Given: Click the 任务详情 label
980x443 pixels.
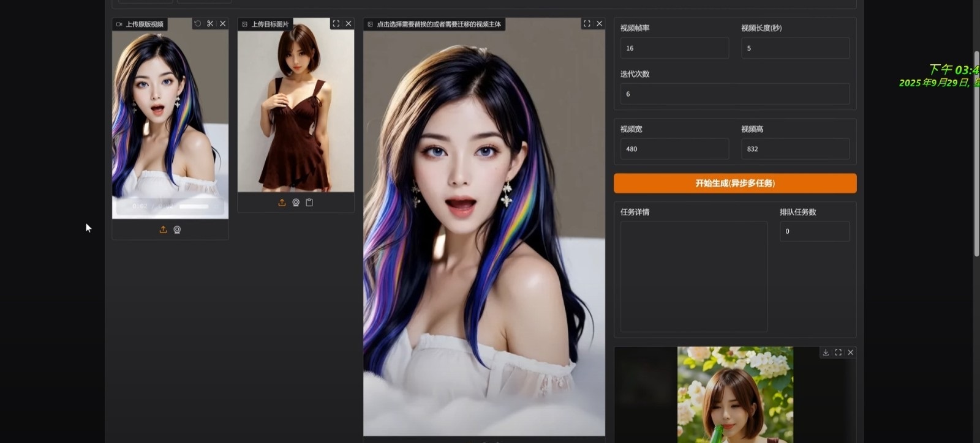Looking at the screenshot, I should tap(635, 212).
